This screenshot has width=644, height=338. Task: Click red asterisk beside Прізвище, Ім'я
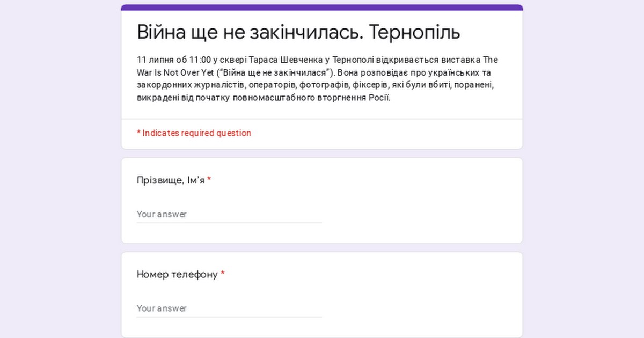(209, 180)
